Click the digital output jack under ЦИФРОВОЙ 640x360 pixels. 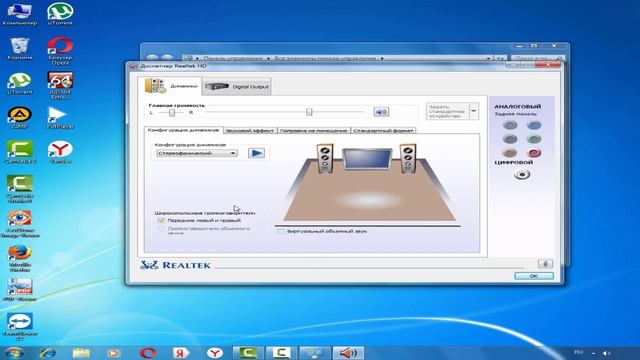coord(522,175)
